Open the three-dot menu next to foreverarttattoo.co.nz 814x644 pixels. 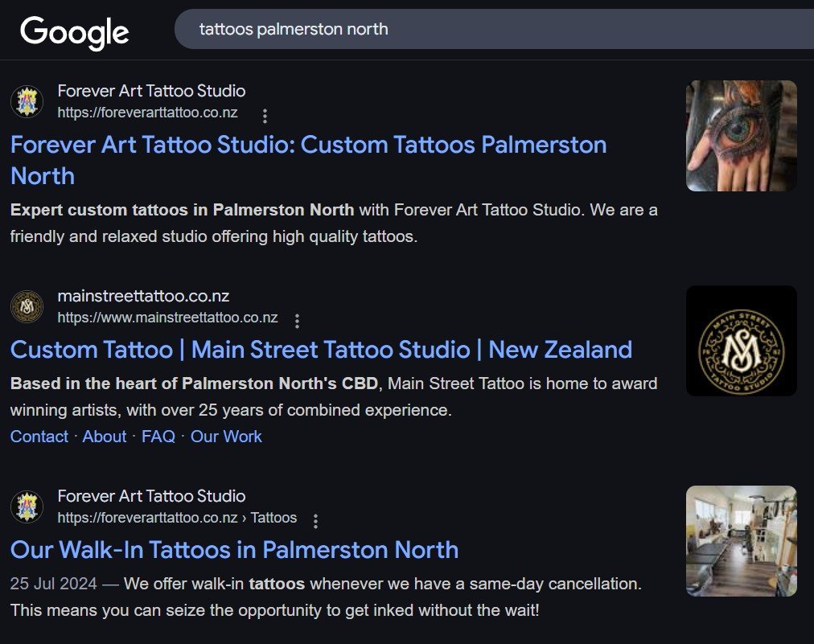click(265, 116)
